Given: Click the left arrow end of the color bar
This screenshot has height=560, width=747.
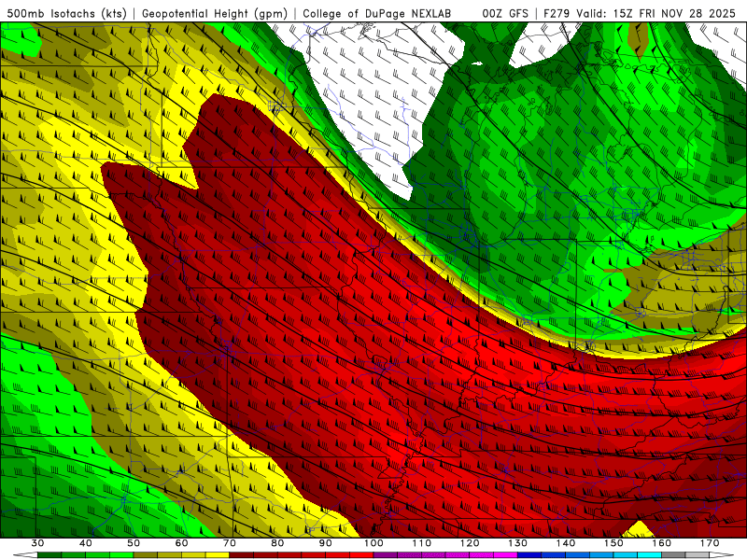Looking at the screenshot, I should pyautogui.click(x=25, y=554).
